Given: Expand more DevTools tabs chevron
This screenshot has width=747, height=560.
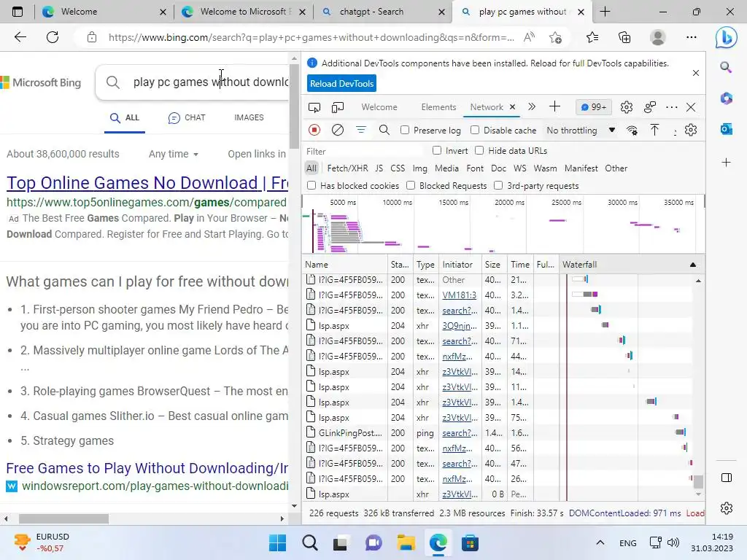Looking at the screenshot, I should 532,107.
